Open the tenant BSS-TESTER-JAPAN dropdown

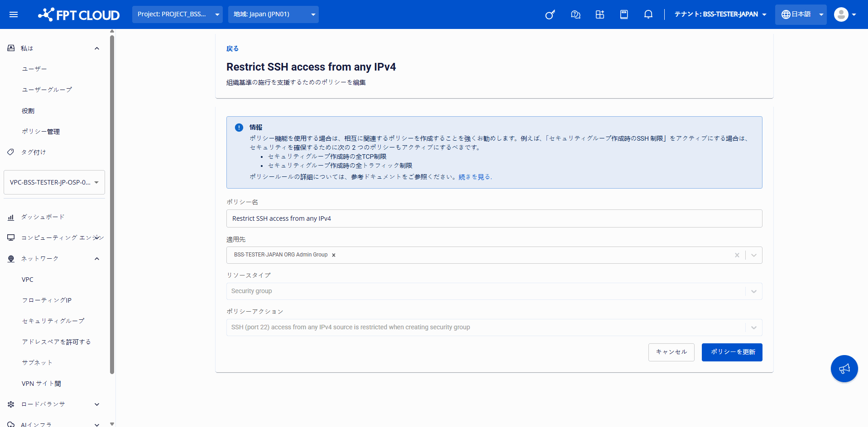click(720, 14)
